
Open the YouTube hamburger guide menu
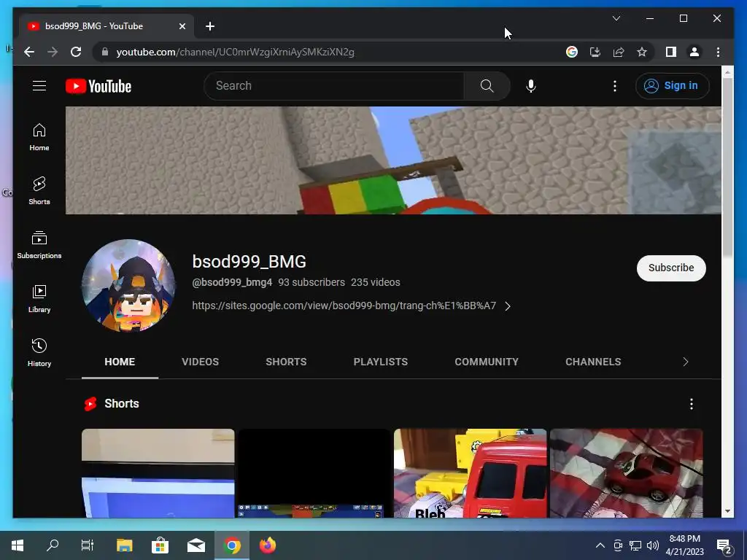[39, 86]
